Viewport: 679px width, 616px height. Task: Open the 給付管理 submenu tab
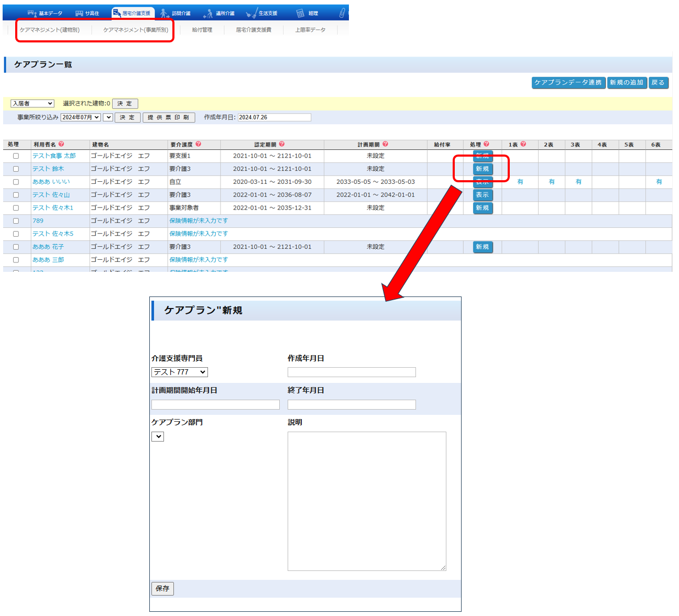click(202, 30)
